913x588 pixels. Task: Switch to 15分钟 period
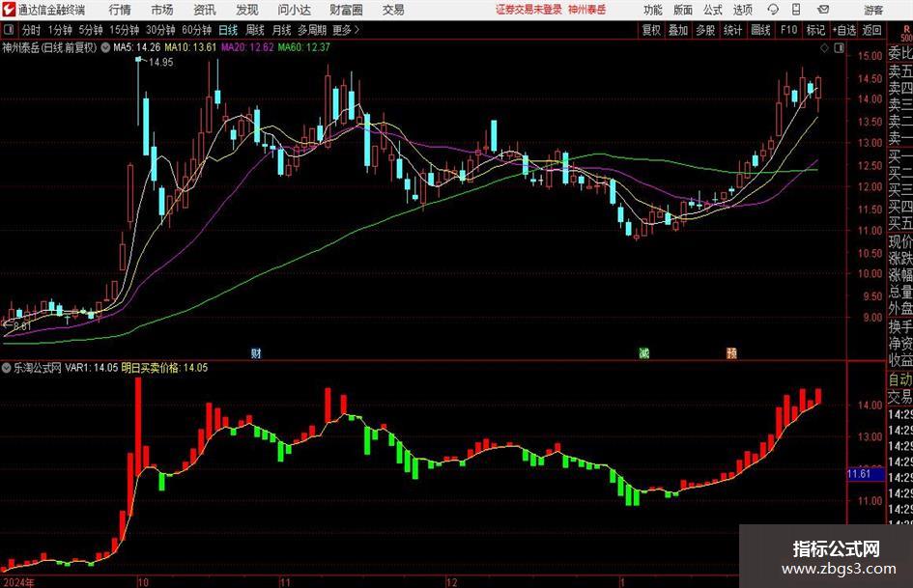pyautogui.click(x=125, y=30)
